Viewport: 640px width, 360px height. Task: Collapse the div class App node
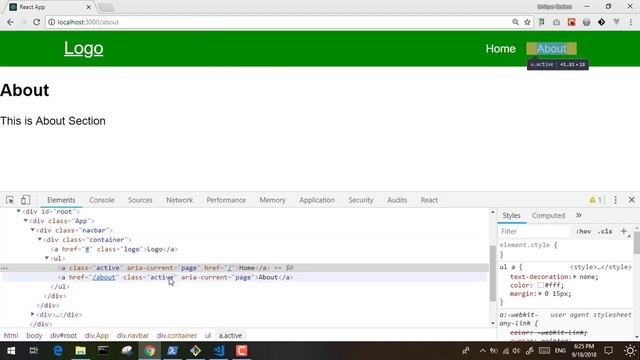(26, 221)
